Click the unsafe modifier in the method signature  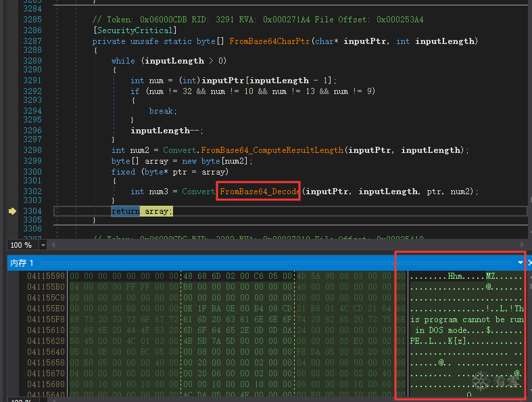pyautogui.click(x=144, y=41)
